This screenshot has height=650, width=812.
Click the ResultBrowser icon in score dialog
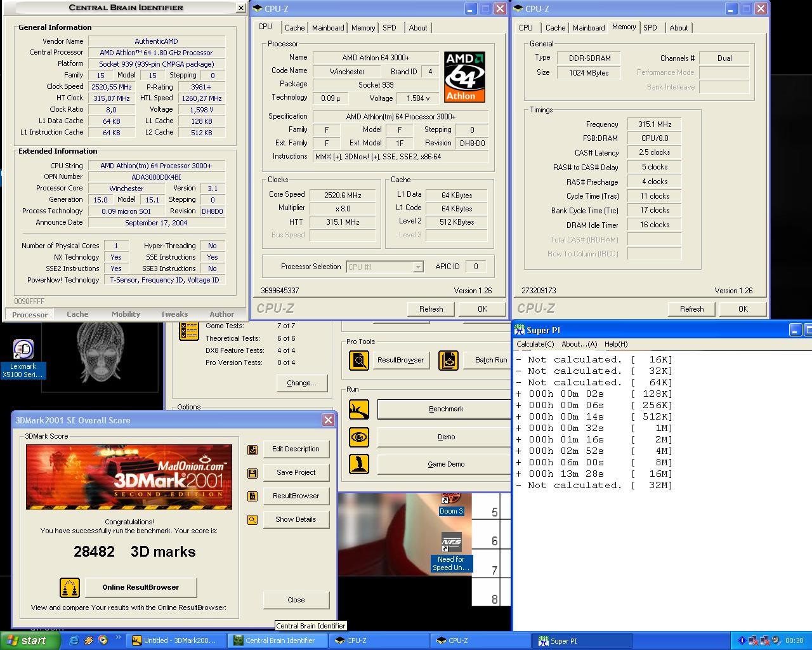pyautogui.click(x=252, y=496)
